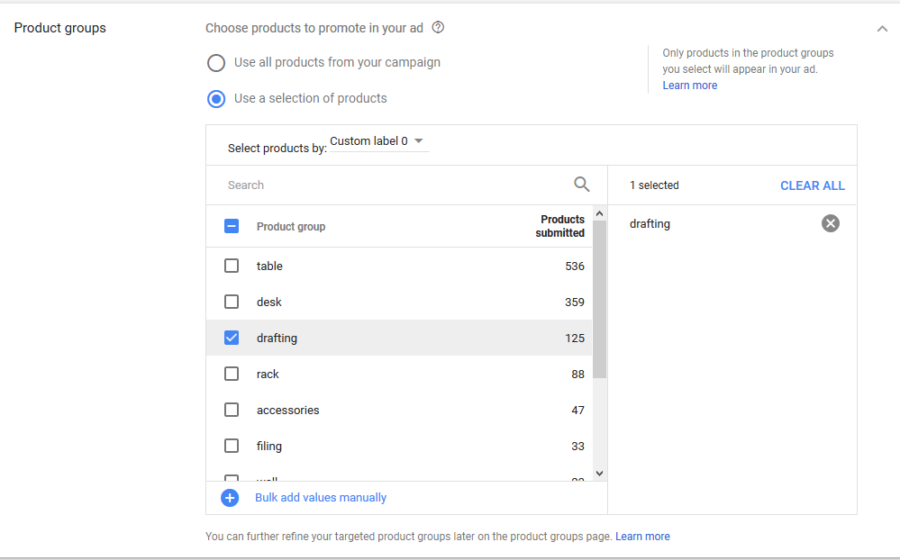Click 'drafting' in the selected panel
Viewport: 900px width, 560px height.
point(649,224)
